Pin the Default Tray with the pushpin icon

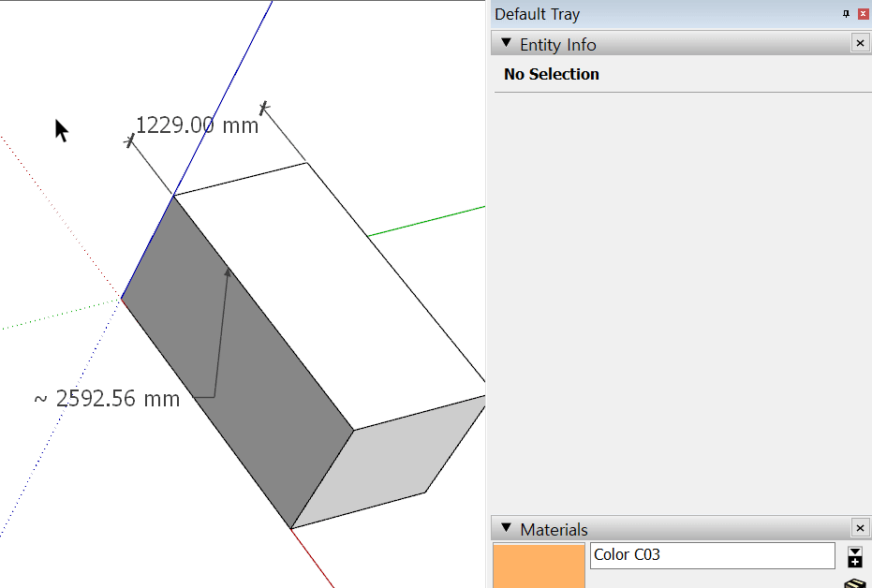pyautogui.click(x=846, y=14)
